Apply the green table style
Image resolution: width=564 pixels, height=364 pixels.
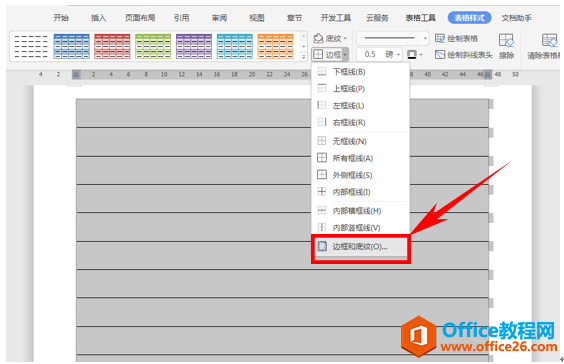pos(153,46)
